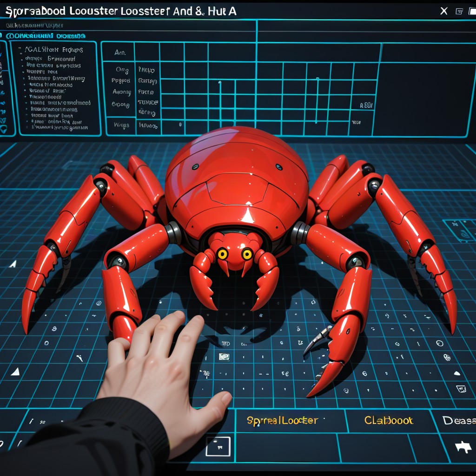Click the white triangle near bottom-left grid
476x476 pixels.
(x=15, y=371)
